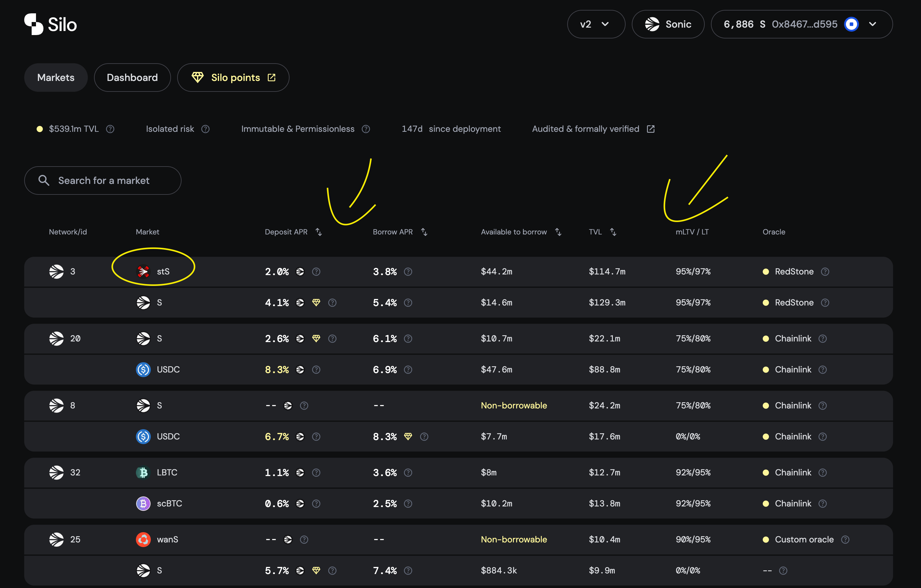Select the Markets tab

coord(56,78)
